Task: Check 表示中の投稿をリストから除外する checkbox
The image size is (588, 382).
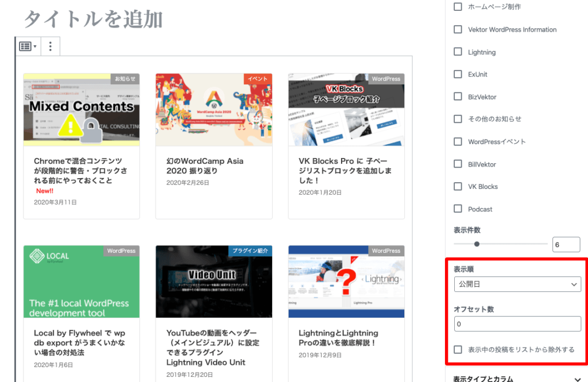Action: pos(458,350)
